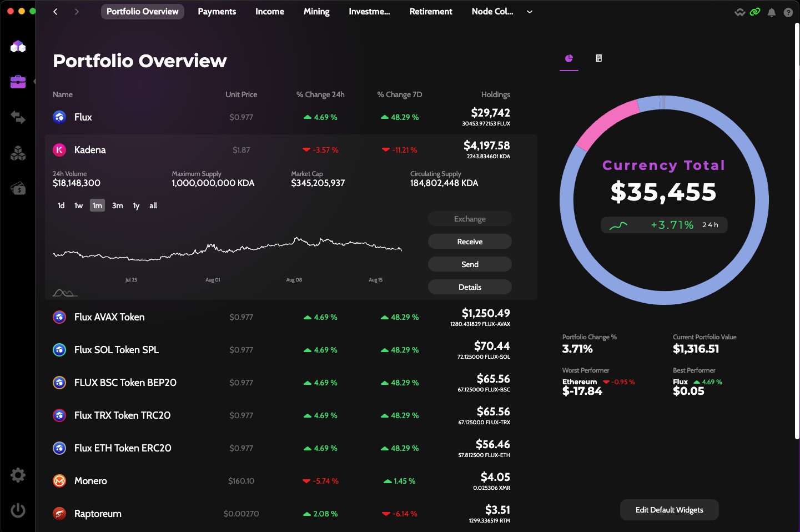Open the portfolio briefcase sidebar icon

coord(18,82)
